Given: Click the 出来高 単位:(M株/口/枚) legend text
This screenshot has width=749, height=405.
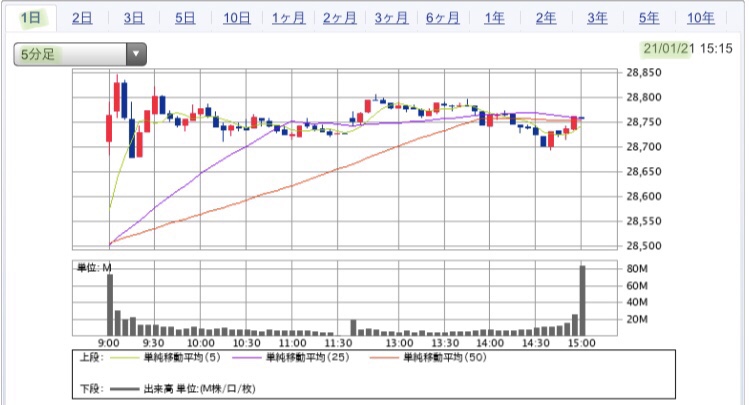Looking at the screenshot, I should pos(199,389).
